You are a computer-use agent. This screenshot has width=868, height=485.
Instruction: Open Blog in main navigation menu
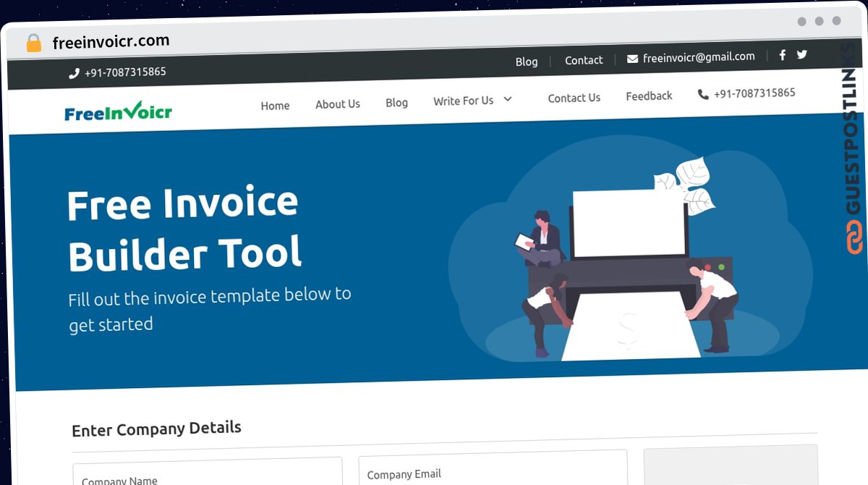396,103
